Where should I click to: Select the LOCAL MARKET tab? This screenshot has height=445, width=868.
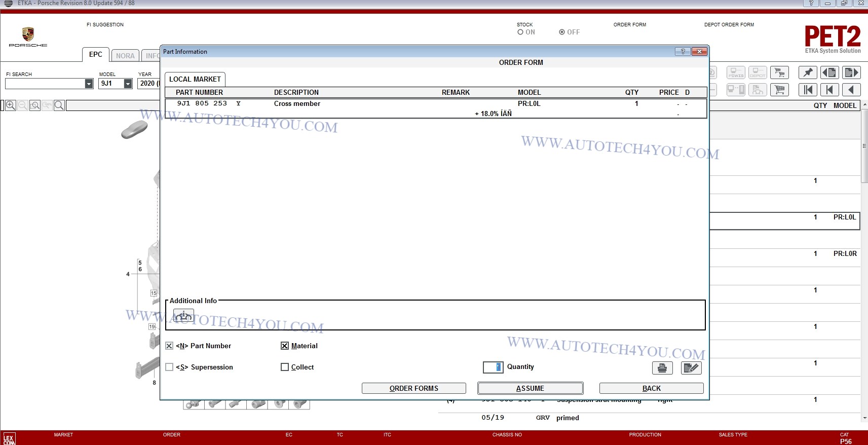coord(195,79)
